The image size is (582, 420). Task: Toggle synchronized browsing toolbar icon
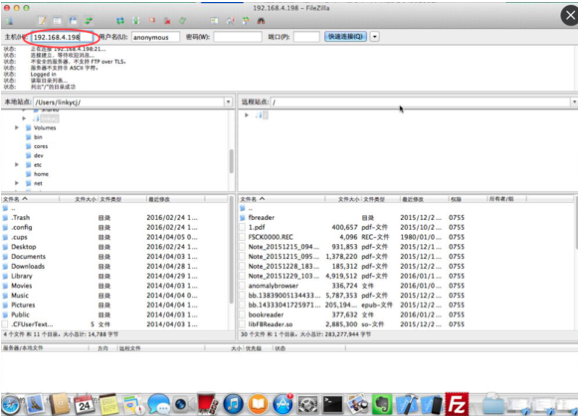(x=246, y=21)
